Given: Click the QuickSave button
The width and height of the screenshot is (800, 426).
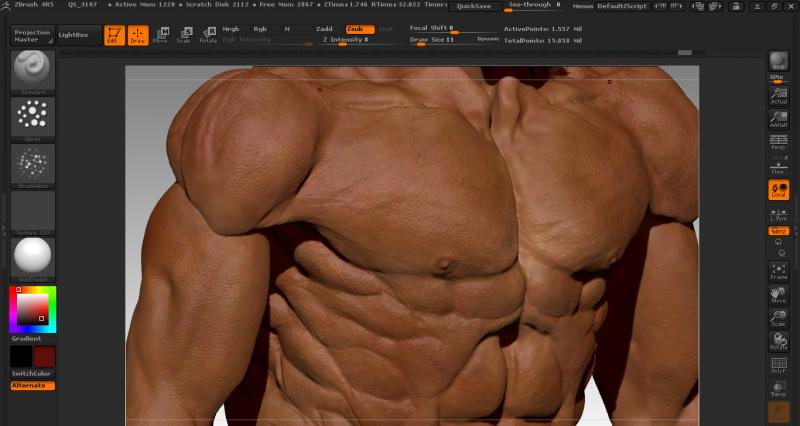Looking at the screenshot, I should pyautogui.click(x=474, y=7).
